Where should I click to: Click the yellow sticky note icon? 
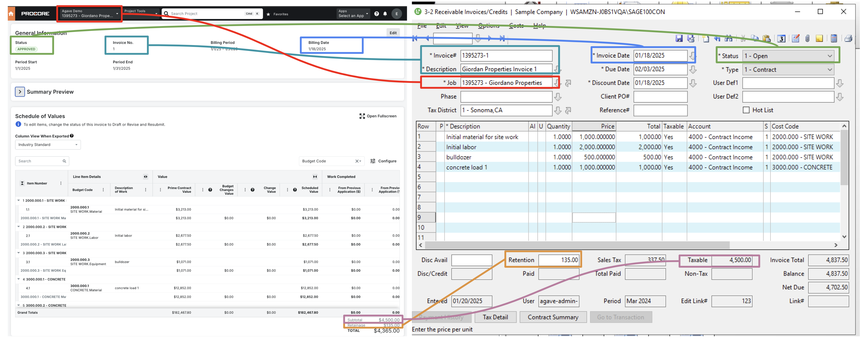(819, 39)
